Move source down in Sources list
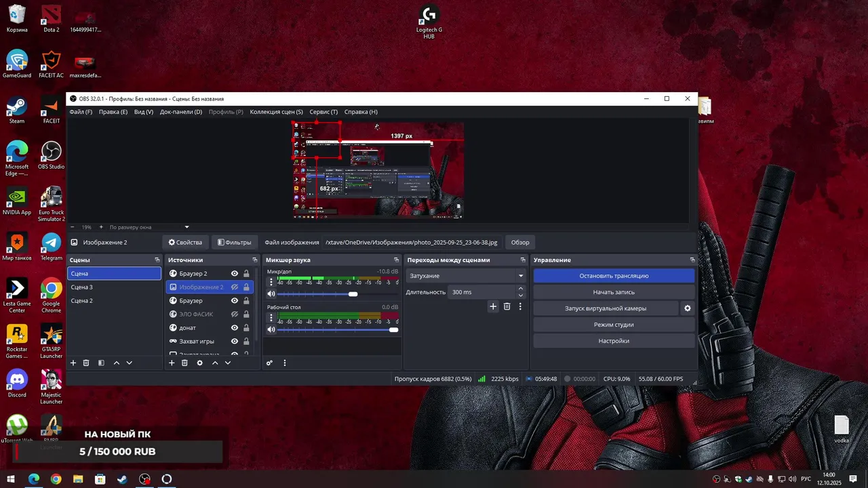Screen dimensions: 868x488 point(228,363)
